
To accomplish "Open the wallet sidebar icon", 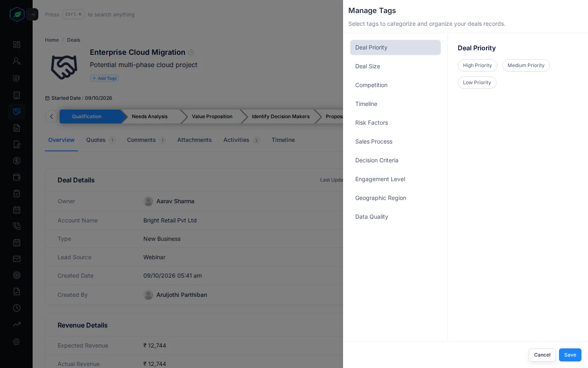I will pyautogui.click(x=17, y=177).
